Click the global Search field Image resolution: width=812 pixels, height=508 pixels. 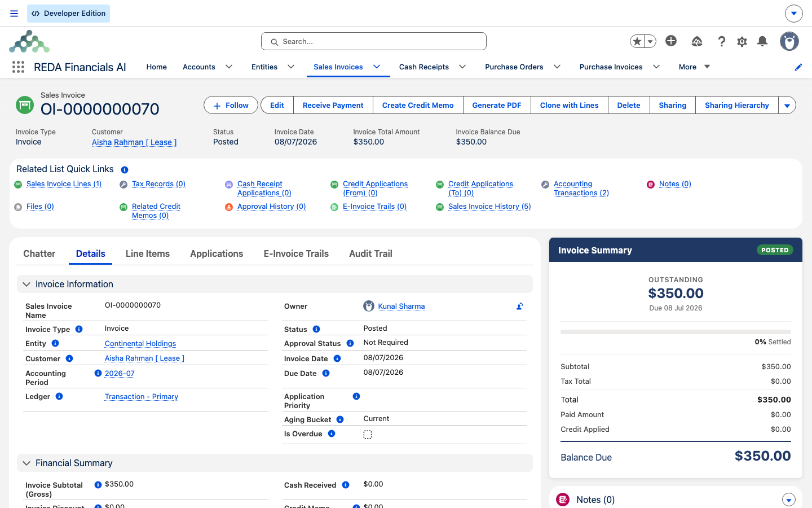tap(374, 41)
